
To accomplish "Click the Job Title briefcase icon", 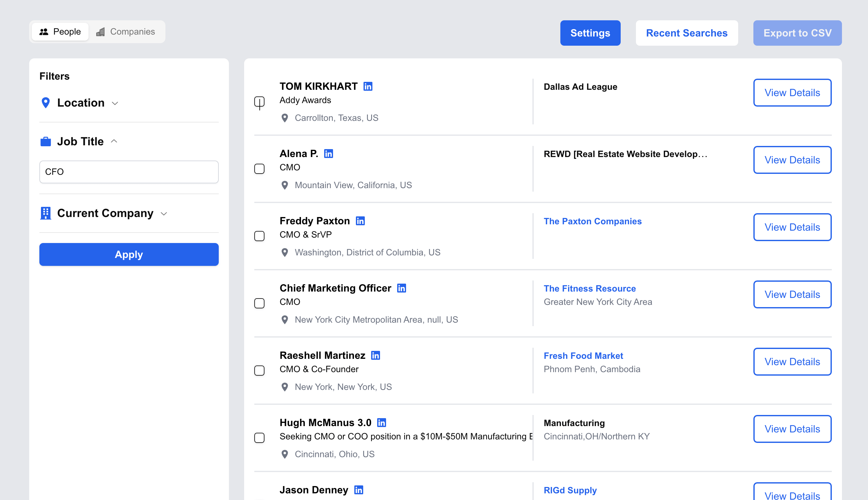I will [46, 141].
